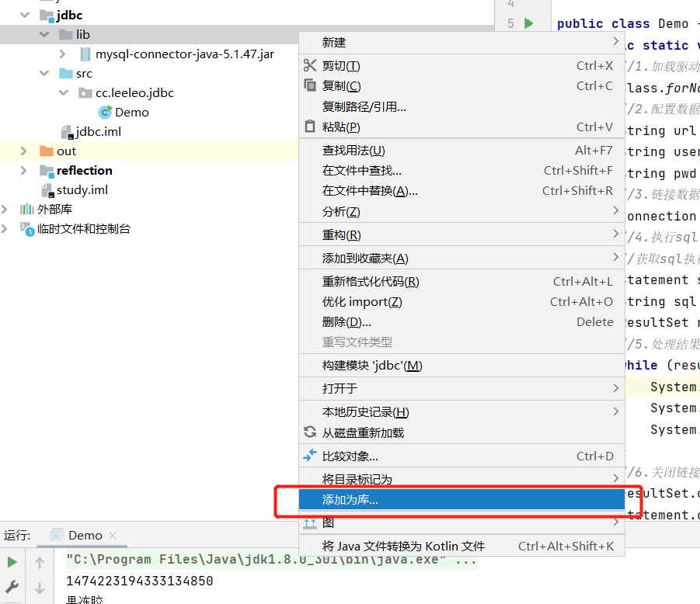Close the Demo run tab
Image resolution: width=700 pixels, height=604 pixels.
click(x=112, y=536)
